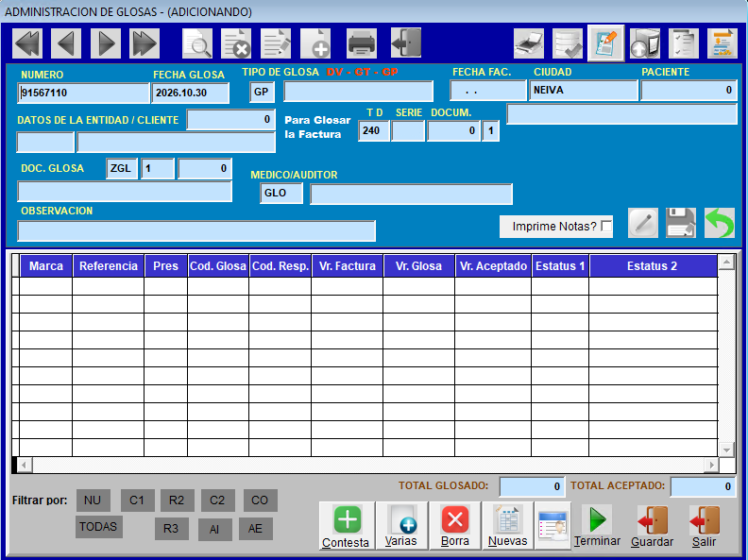The width and height of the screenshot is (748, 560).
Task: Click the Vr. Factura column header
Action: click(348, 266)
